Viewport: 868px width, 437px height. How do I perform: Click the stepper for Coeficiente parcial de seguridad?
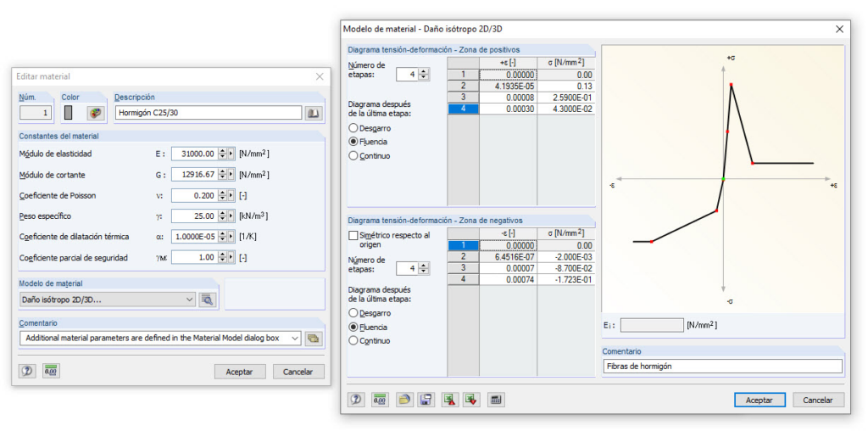223,257
